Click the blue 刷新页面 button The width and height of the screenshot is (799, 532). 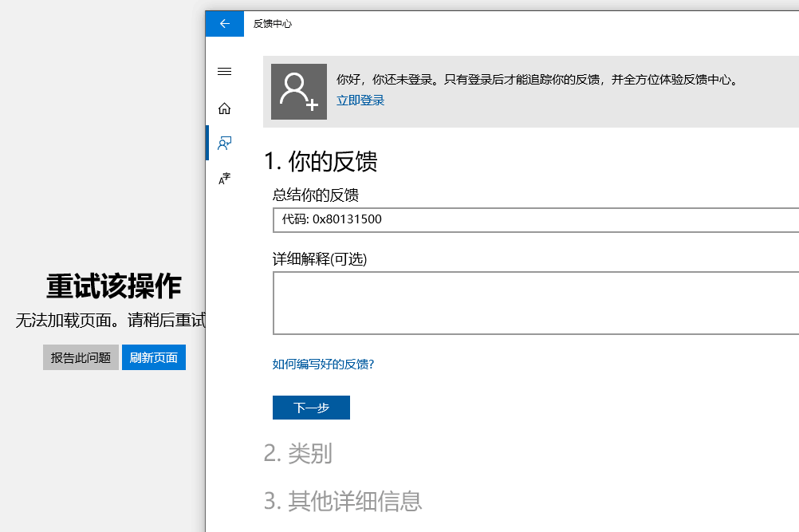[154, 358]
